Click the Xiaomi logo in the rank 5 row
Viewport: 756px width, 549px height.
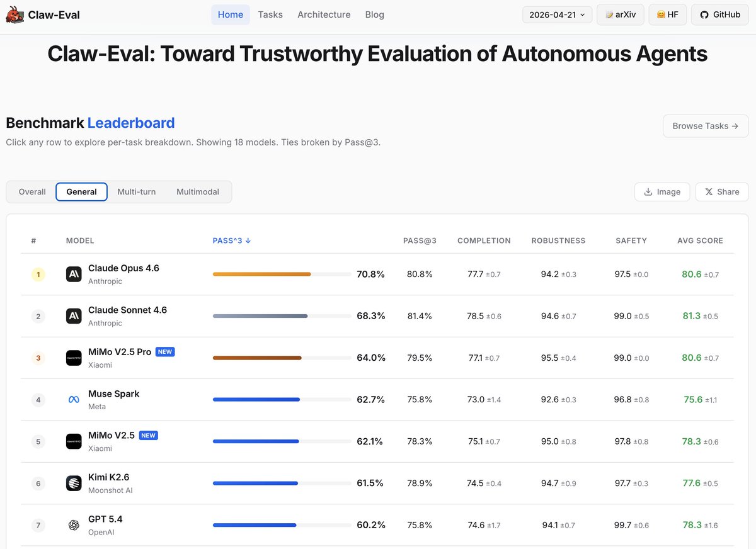pos(74,441)
